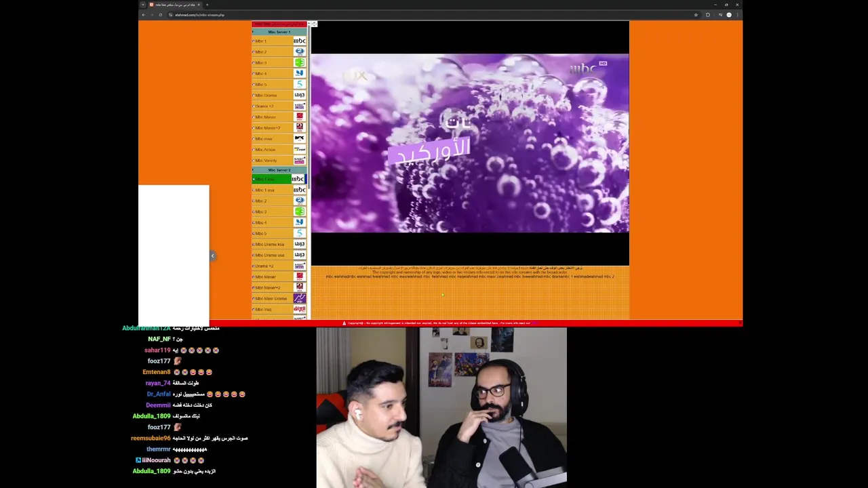Close the current browser tab
Image resolution: width=868 pixels, height=488 pixels.
pyautogui.click(x=199, y=5)
